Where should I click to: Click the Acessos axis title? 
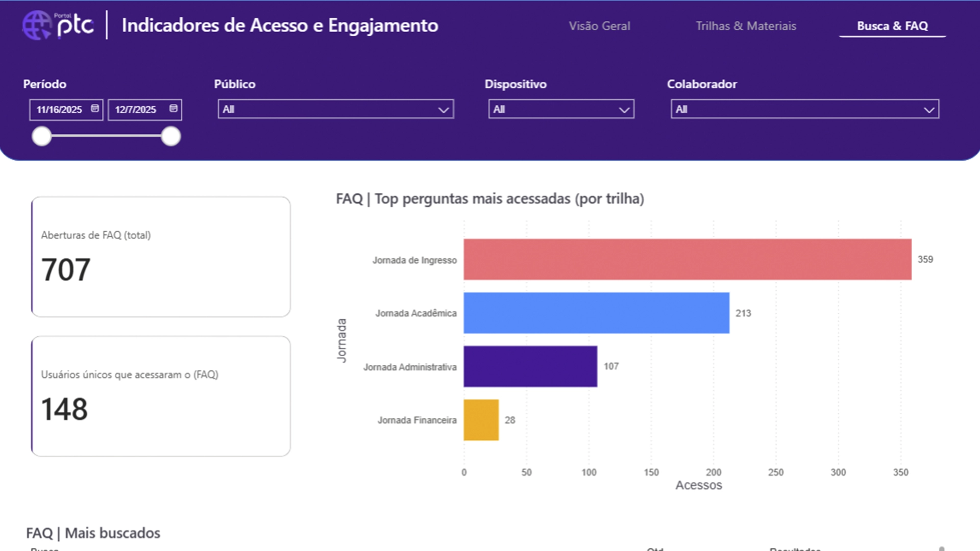pyautogui.click(x=699, y=485)
